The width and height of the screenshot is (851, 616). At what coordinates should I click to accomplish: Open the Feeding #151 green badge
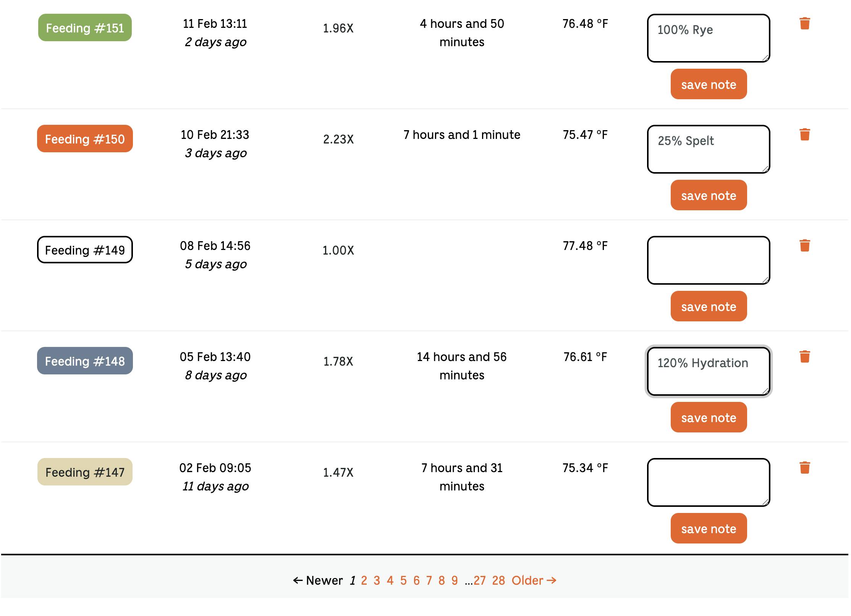(x=85, y=28)
